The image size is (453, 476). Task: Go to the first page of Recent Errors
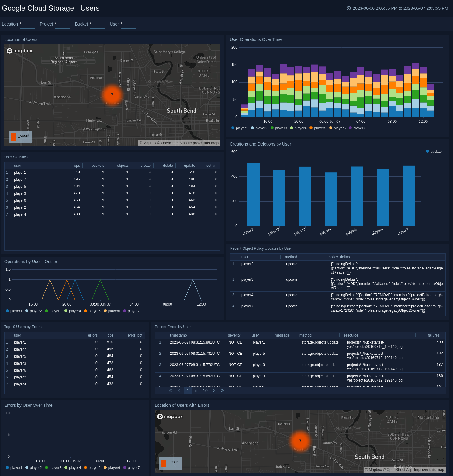click(171, 391)
